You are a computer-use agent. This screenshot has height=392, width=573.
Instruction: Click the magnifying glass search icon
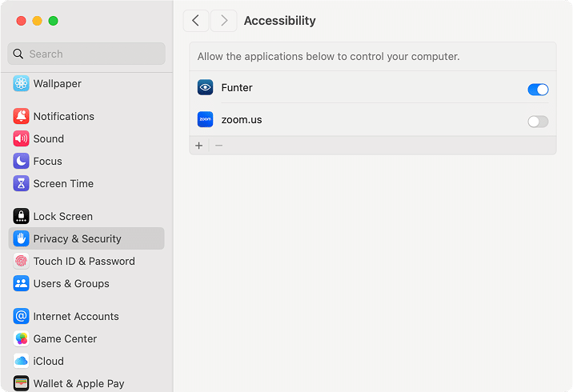pyautogui.click(x=18, y=54)
